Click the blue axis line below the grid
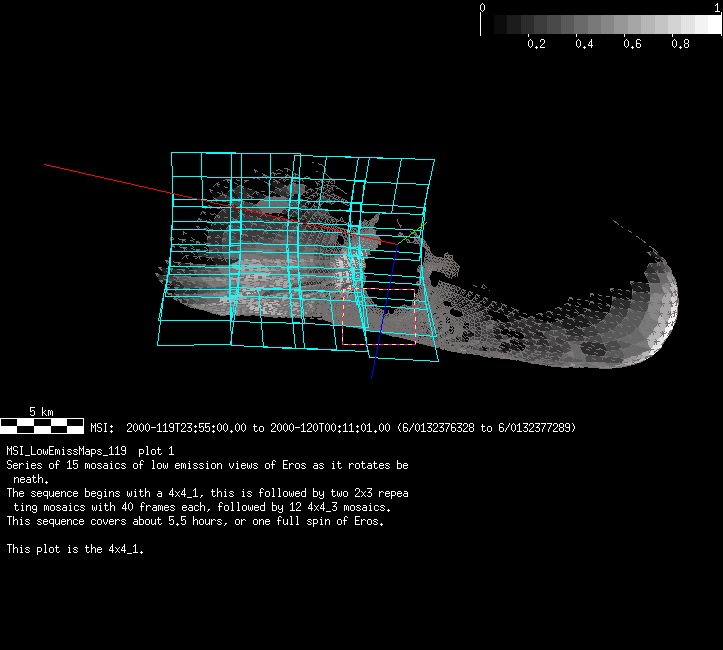Screen dimensions: 723x650 (x=374, y=367)
